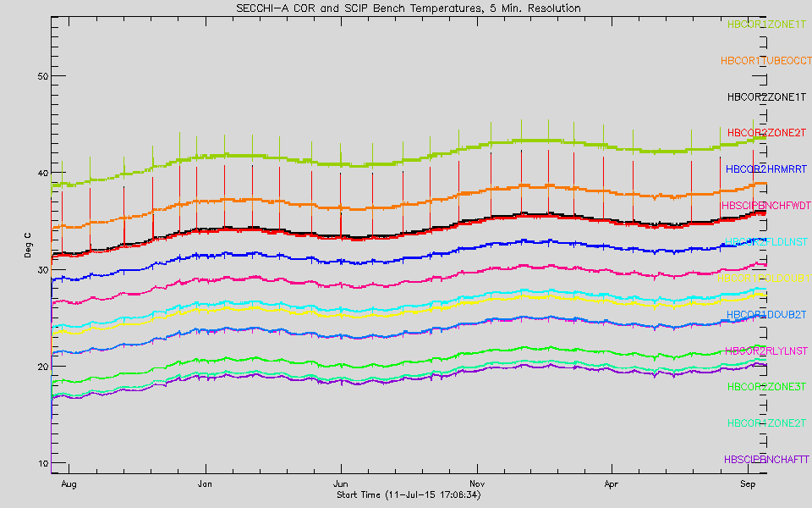Select the HBCOR2ZONE2T legend label
812x508 pixels.
click(766, 133)
